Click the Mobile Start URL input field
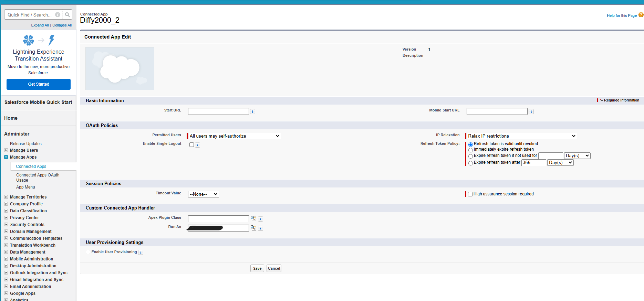 497,111
